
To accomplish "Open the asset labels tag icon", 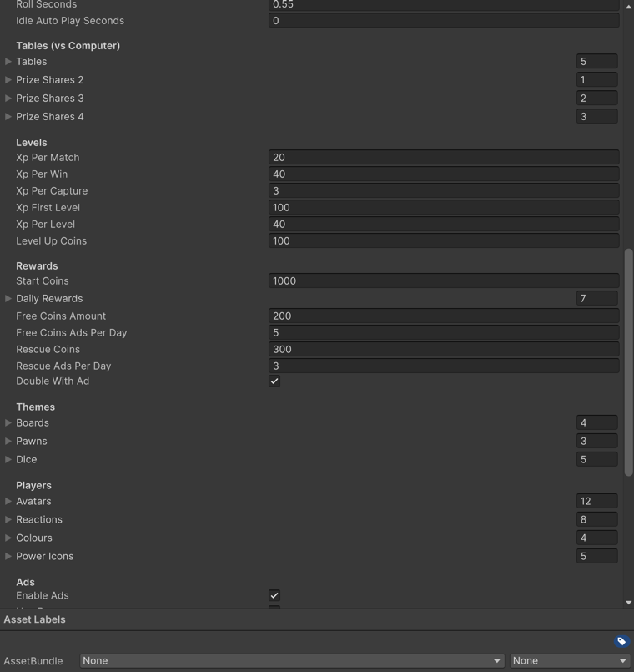I will click(x=621, y=641).
